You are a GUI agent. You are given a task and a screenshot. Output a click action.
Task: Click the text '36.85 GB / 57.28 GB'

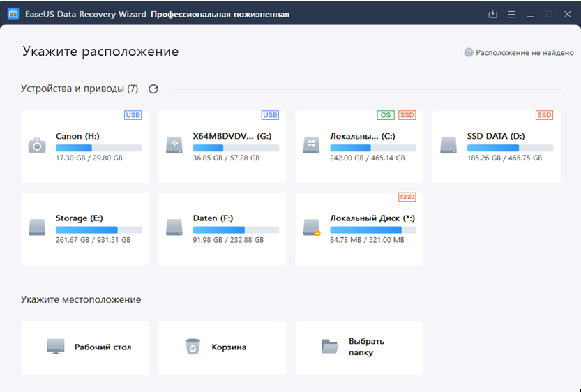[x=226, y=158]
